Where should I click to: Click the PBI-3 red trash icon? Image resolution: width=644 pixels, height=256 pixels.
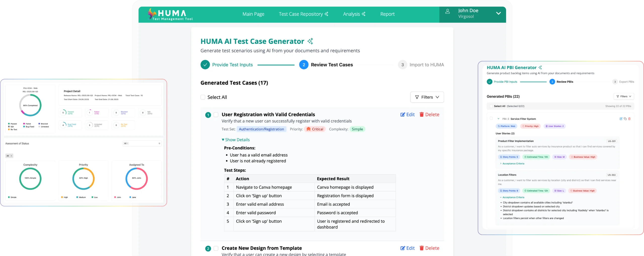click(x=629, y=119)
